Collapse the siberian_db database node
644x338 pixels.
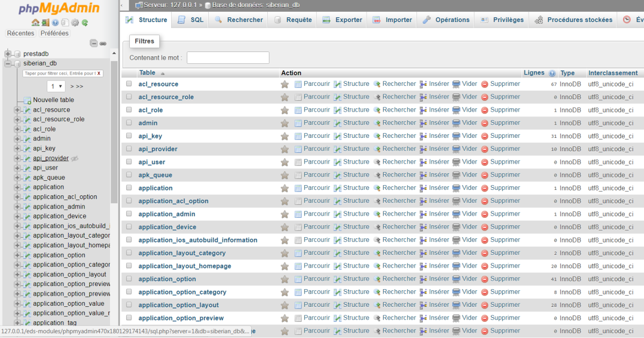click(8, 63)
